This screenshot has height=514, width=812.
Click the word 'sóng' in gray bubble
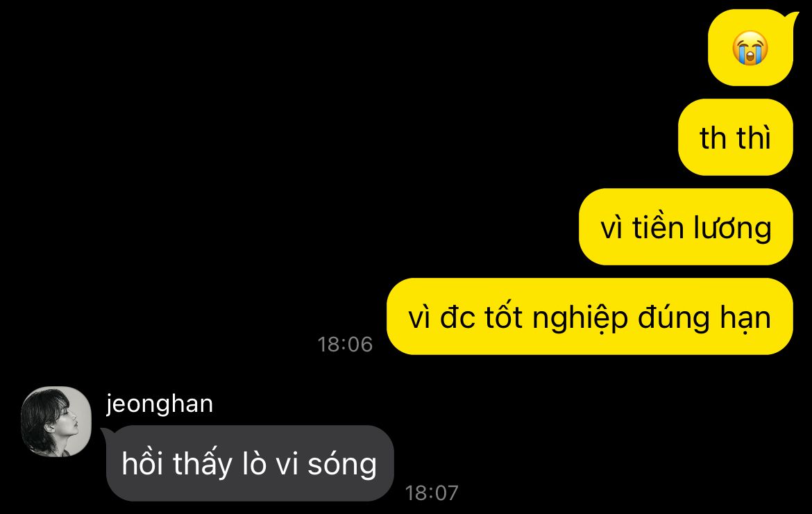(342, 465)
